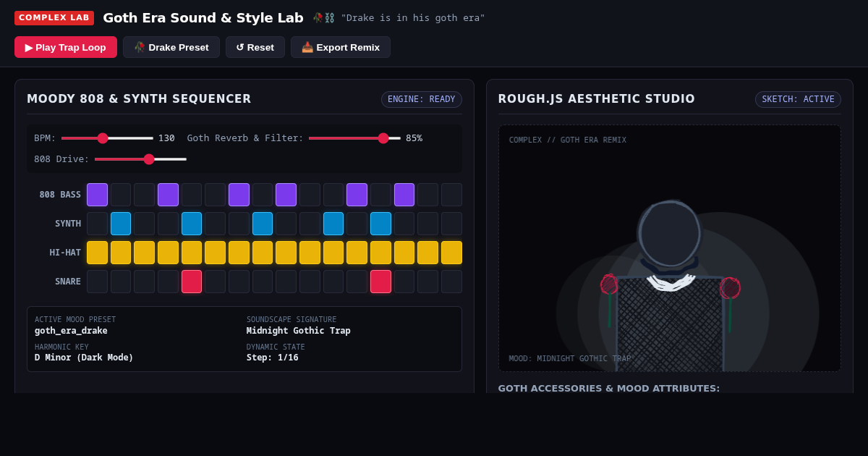
Task: Click the reverb value 85%
Action: coord(414,138)
